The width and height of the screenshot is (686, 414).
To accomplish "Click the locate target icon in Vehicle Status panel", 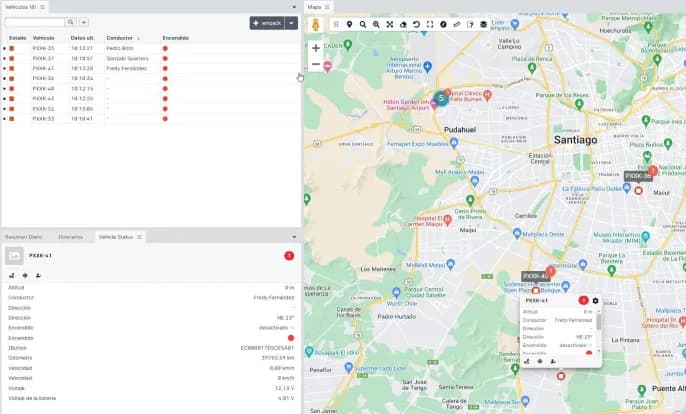I will point(25,275).
